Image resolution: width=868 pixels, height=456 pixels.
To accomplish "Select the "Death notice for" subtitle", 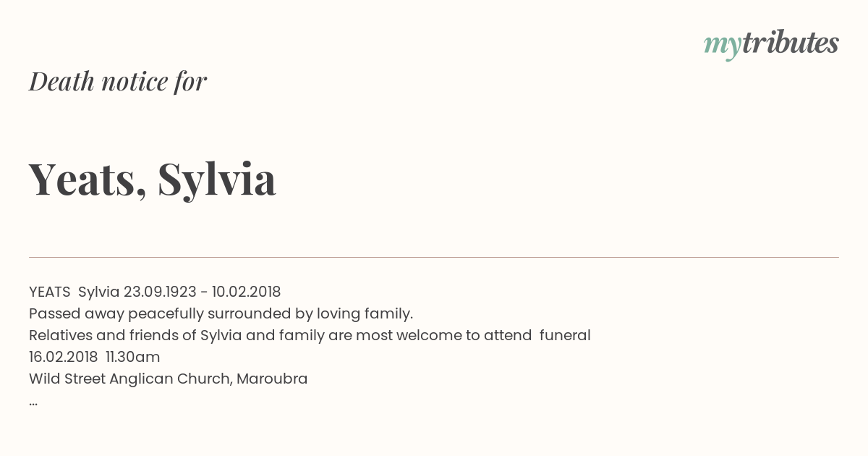I will (118, 81).
